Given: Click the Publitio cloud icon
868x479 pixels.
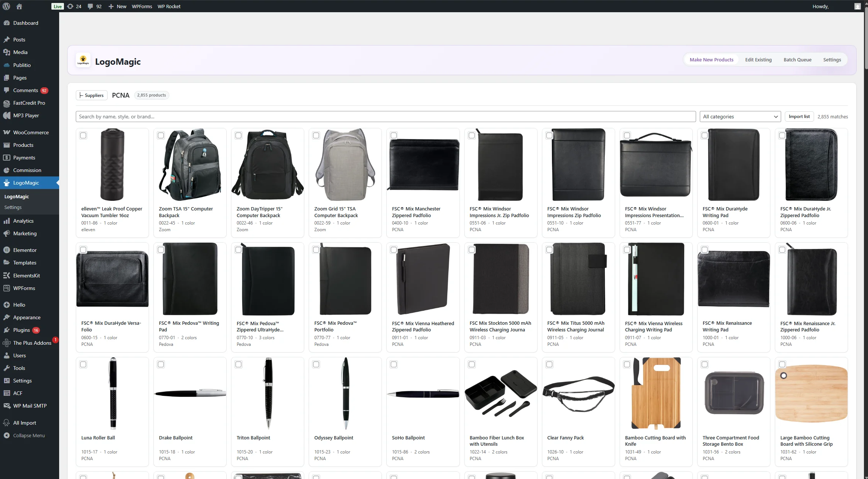Looking at the screenshot, I should 7,65.
